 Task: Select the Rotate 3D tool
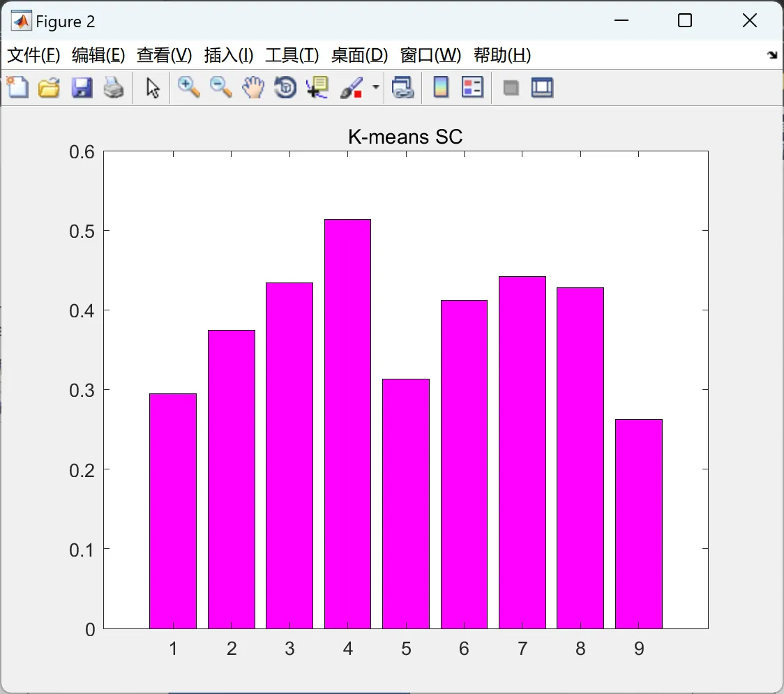(x=285, y=87)
